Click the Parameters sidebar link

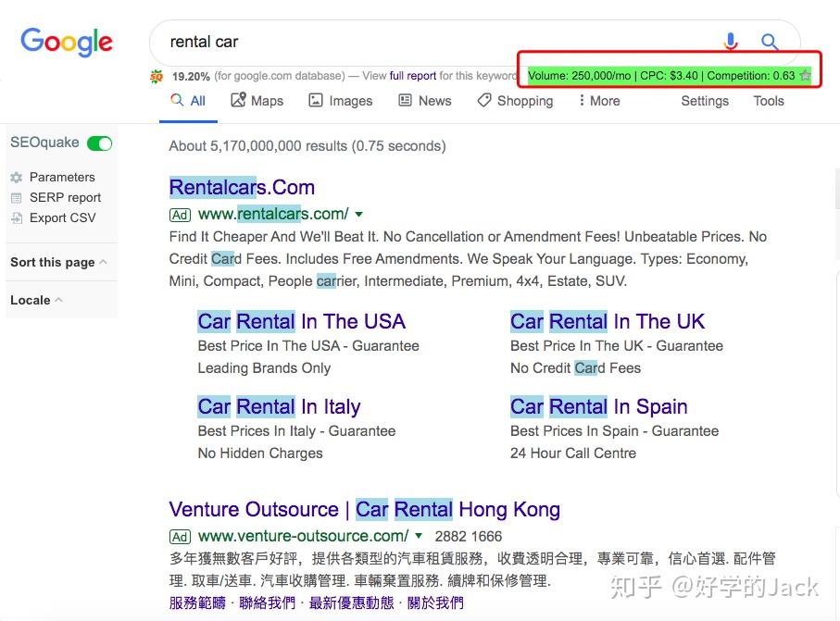point(62,177)
